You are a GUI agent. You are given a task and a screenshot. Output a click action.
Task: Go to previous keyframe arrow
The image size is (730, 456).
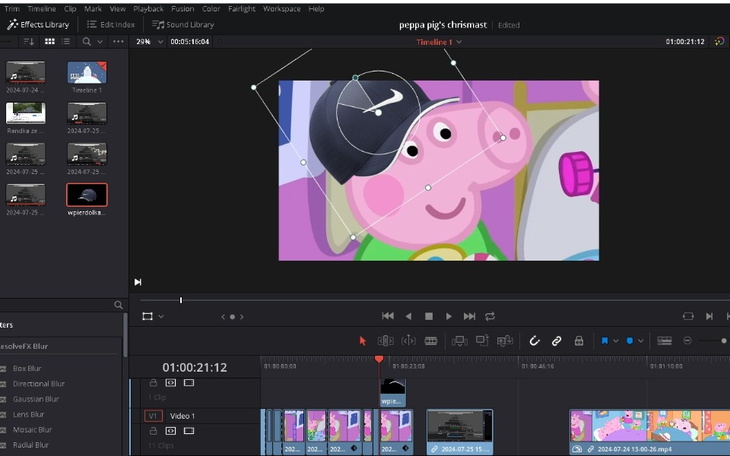tap(223, 317)
